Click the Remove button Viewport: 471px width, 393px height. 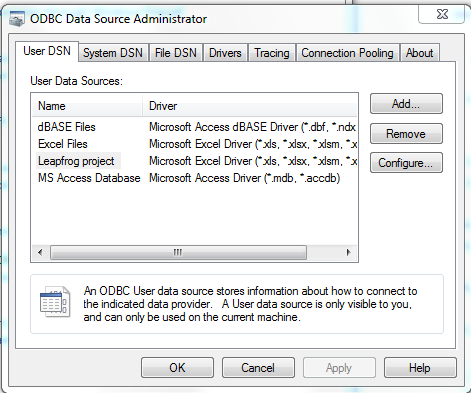[x=406, y=134]
